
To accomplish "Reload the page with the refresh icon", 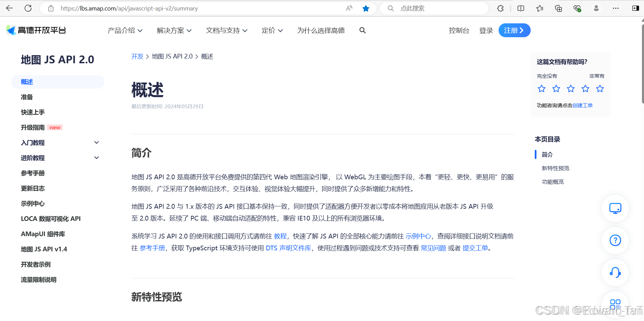I will [x=28, y=8].
